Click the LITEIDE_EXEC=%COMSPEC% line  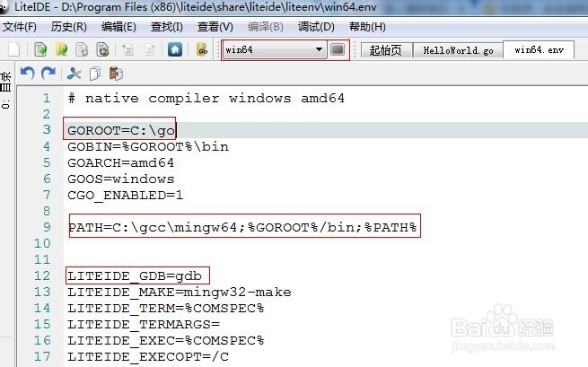[165, 340]
